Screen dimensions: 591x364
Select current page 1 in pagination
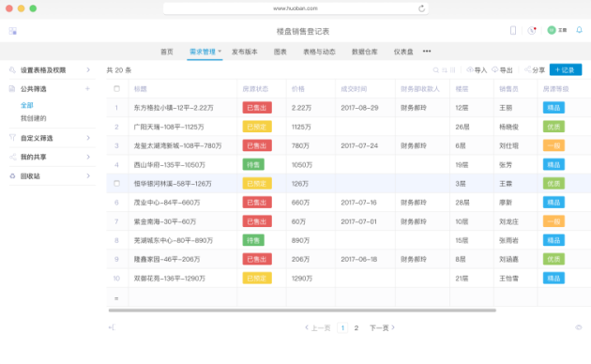(x=342, y=327)
